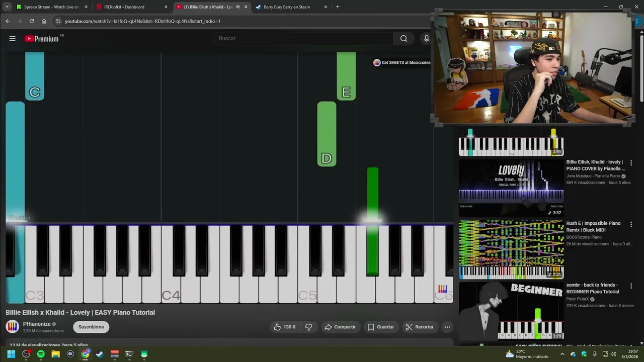Viewport: 644px width, 362px height.
Task: Open a new browser tab with the plus button
Action: (x=338, y=7)
